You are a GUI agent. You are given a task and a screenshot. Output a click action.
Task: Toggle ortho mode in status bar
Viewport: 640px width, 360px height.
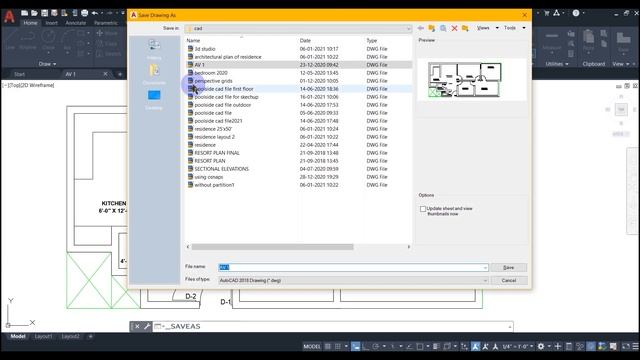click(366, 347)
